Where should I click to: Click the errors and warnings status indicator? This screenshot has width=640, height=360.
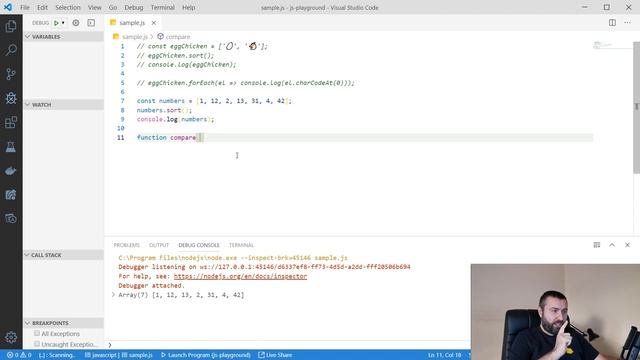pos(19,355)
